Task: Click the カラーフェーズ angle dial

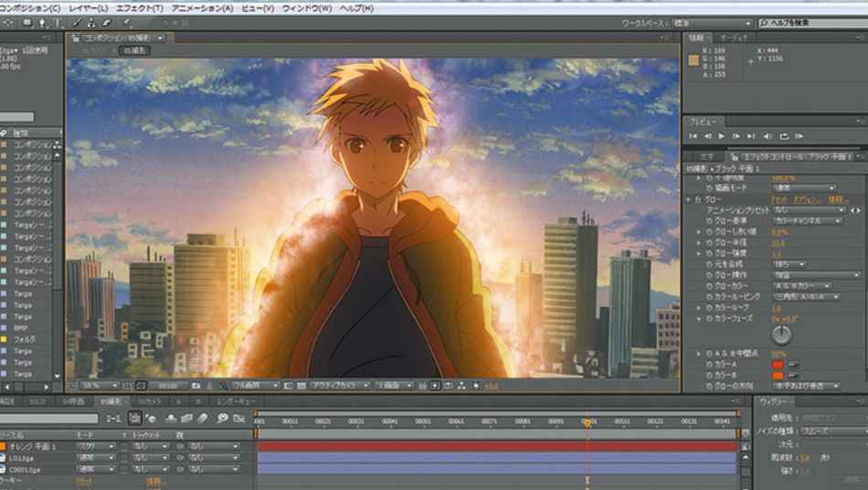Action: (x=781, y=335)
